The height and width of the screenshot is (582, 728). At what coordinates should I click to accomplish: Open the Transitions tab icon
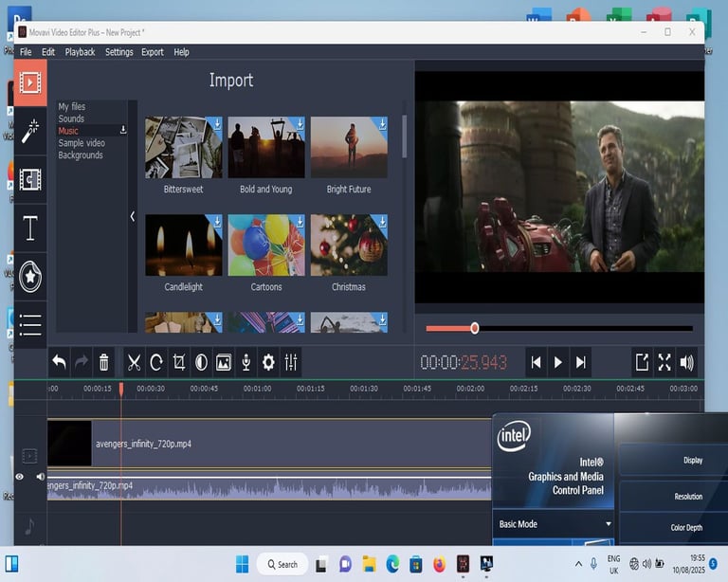(x=30, y=179)
